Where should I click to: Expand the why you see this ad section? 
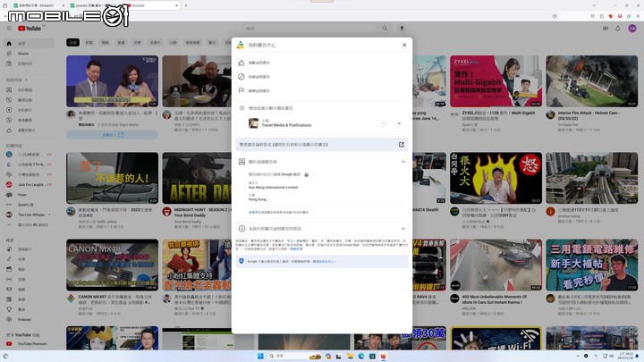point(402,229)
